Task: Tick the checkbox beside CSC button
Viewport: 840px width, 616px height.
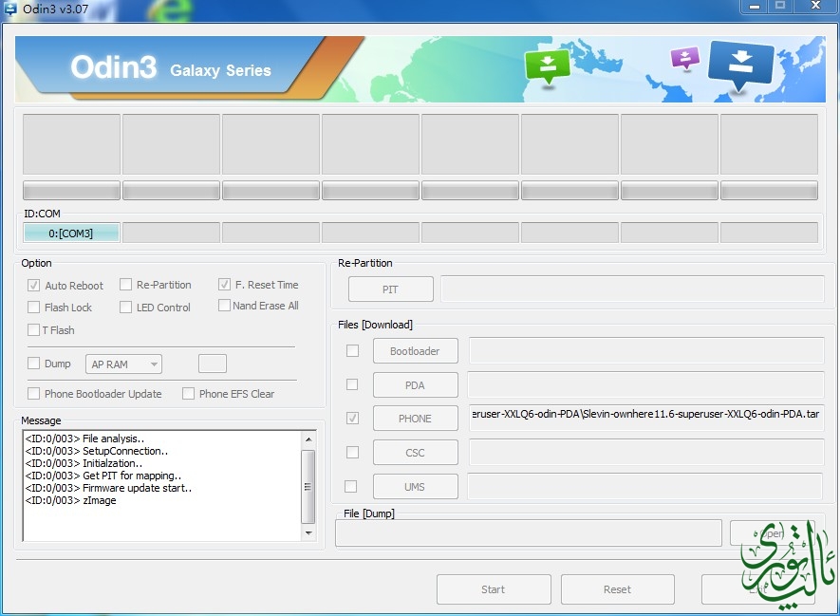Action: [352, 453]
